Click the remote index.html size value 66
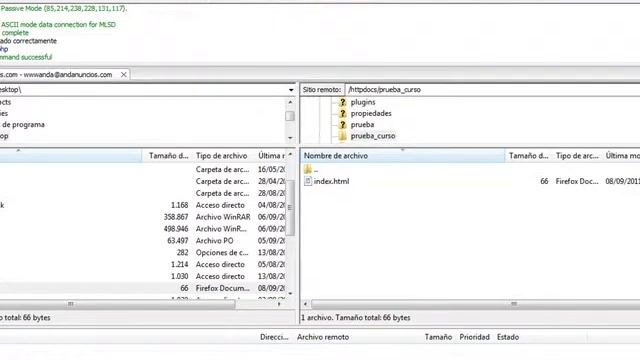The image size is (640, 360). pyautogui.click(x=544, y=181)
